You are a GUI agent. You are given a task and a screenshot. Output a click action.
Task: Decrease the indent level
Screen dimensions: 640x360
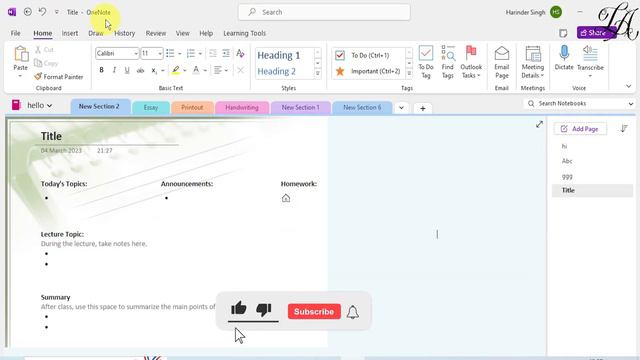213,53
